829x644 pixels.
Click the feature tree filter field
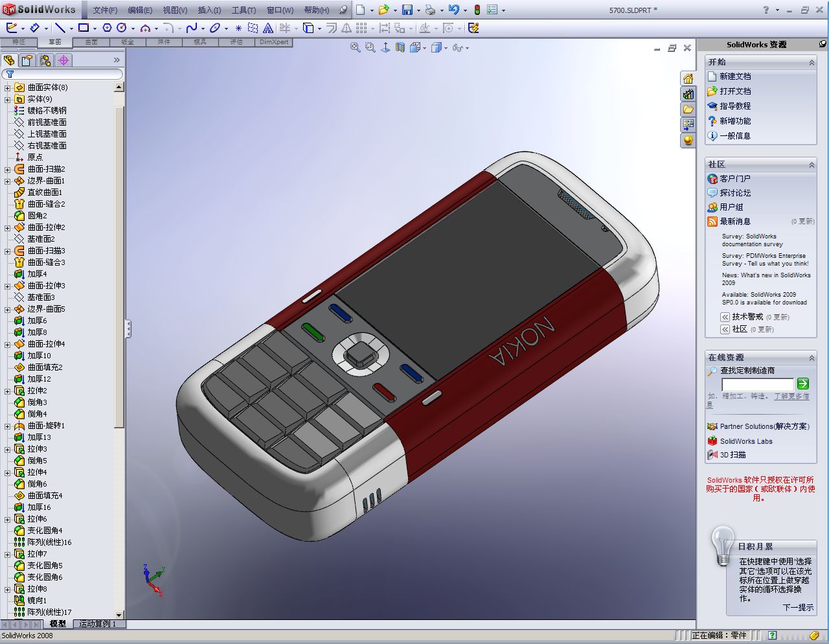[63, 75]
